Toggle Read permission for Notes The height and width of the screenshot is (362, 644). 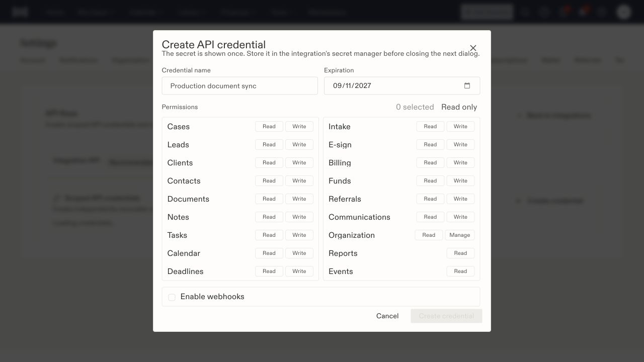coord(269,217)
